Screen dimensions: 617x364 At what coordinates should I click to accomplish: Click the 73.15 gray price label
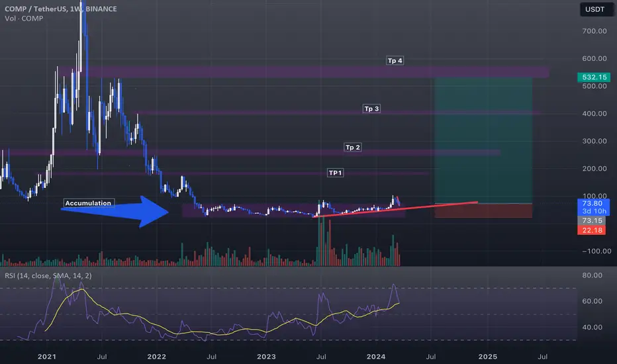tap(592, 221)
